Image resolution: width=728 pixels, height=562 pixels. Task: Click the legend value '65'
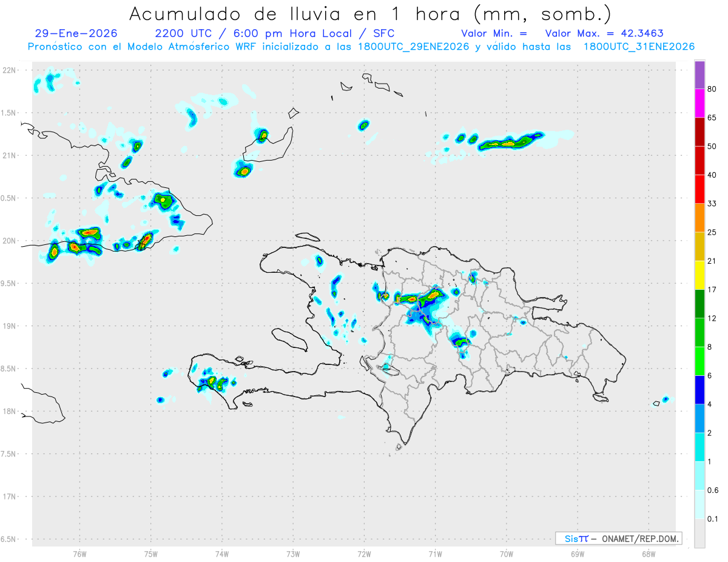click(x=712, y=118)
